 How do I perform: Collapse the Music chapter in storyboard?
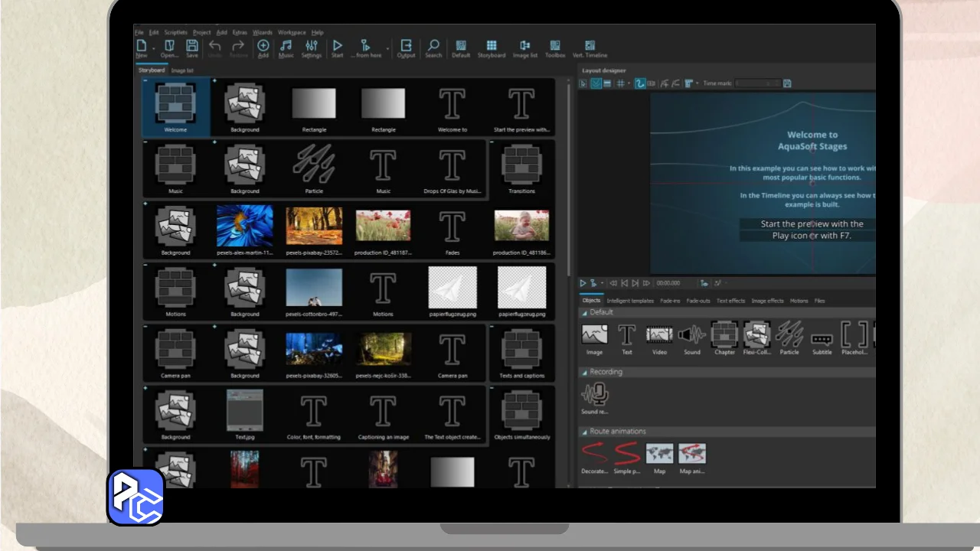click(145, 142)
